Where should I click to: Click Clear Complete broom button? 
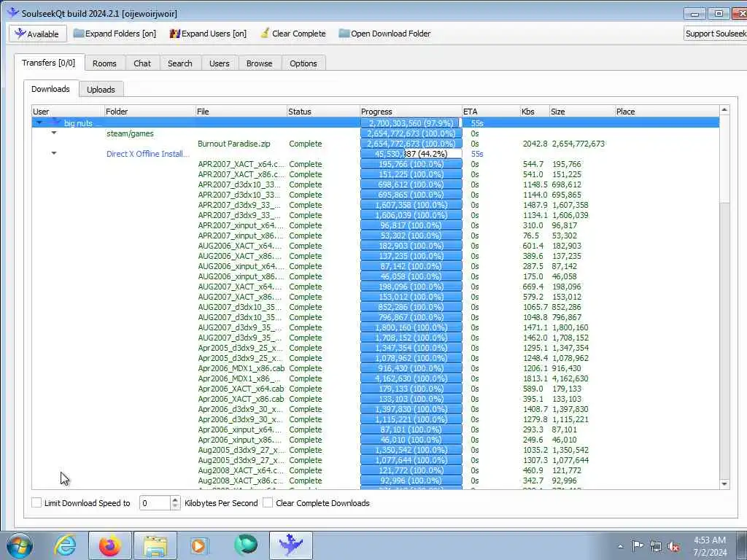click(293, 34)
